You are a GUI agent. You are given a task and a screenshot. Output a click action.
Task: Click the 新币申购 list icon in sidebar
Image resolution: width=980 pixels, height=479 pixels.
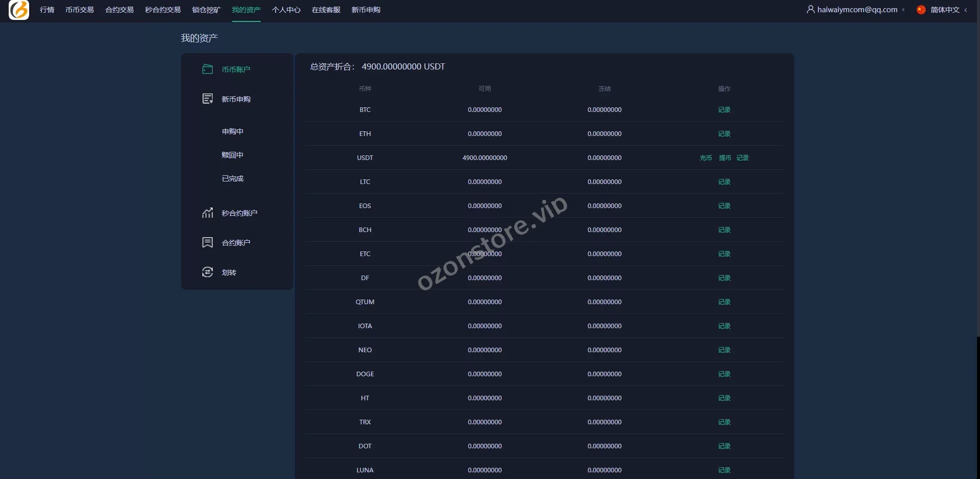point(207,99)
